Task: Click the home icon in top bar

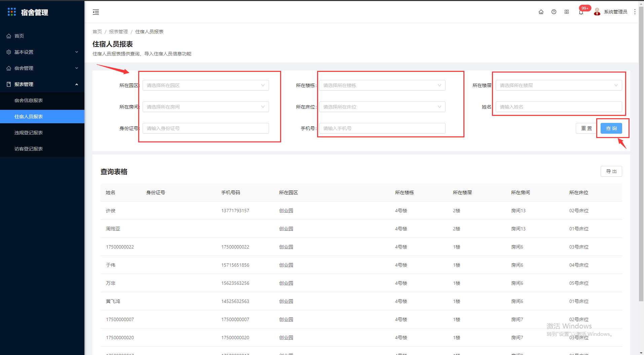Action: tap(541, 12)
